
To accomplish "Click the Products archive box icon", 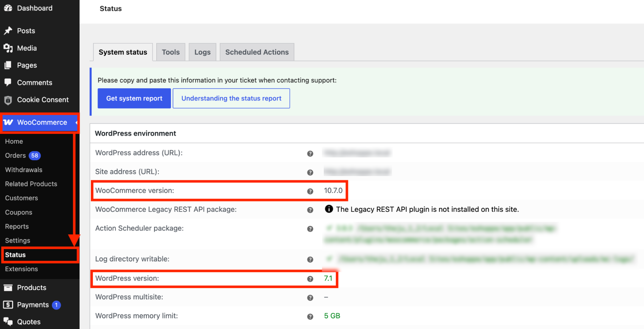I will click(8, 287).
